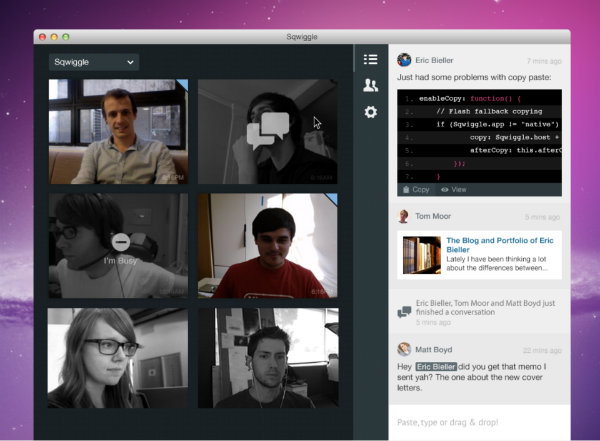The width and height of the screenshot is (600, 441).
Task: Click the code line '// Flash fallback copying'
Action: tap(489, 111)
